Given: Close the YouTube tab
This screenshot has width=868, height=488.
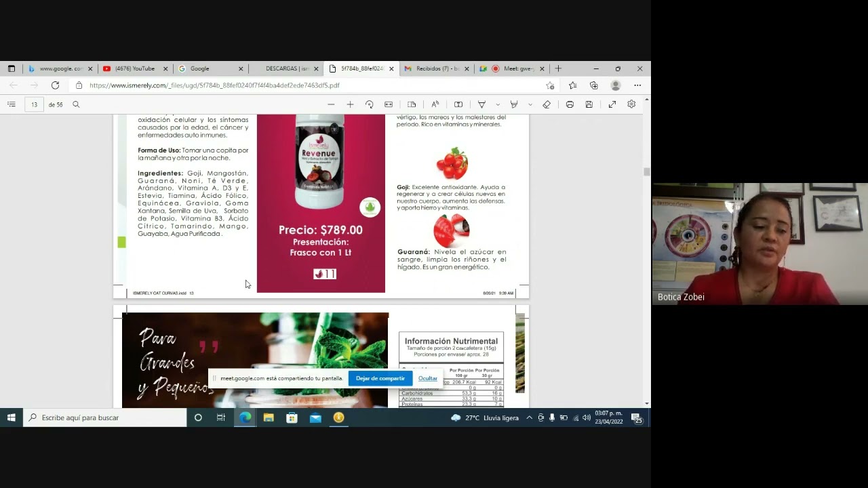Looking at the screenshot, I should pyautogui.click(x=165, y=68).
